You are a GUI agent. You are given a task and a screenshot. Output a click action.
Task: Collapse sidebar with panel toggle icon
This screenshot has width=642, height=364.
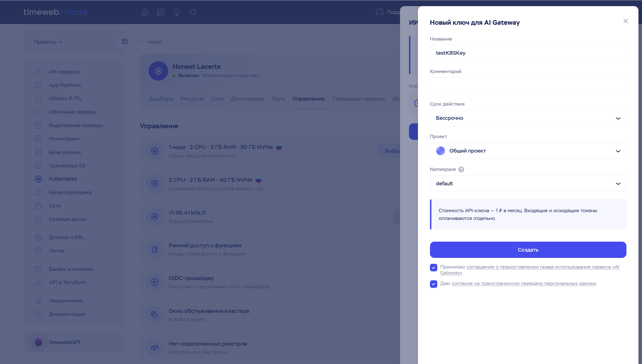pos(125,42)
